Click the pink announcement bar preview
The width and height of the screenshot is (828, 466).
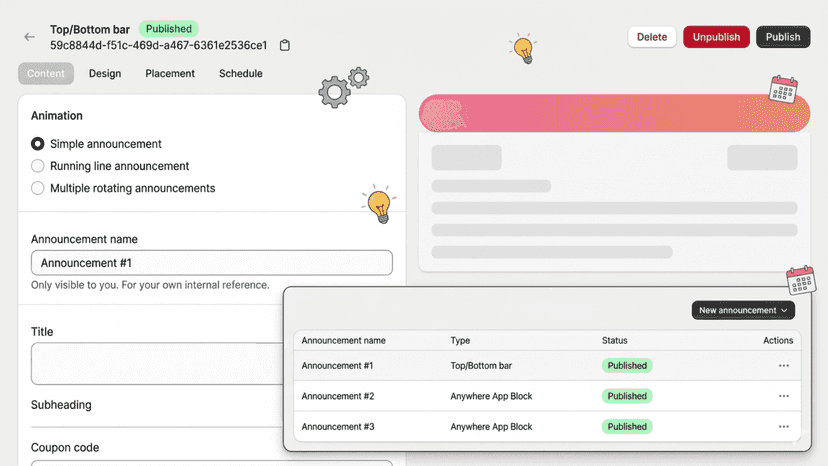tap(614, 114)
